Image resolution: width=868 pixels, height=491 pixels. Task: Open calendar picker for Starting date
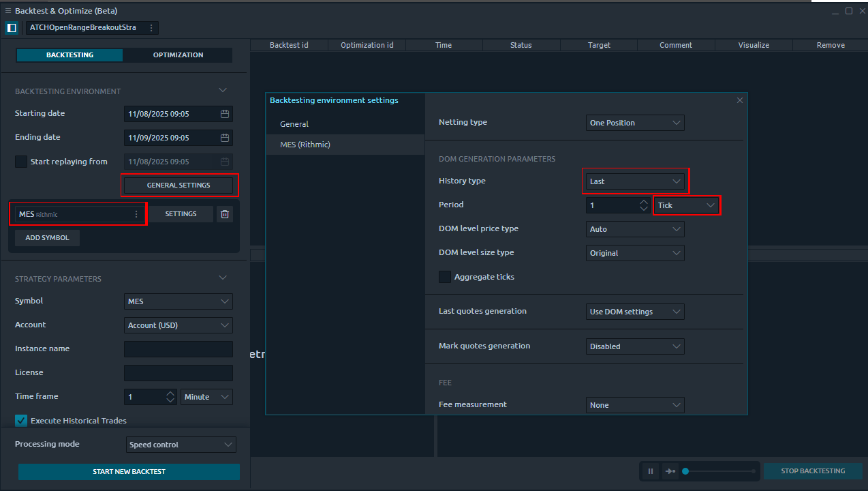(225, 114)
